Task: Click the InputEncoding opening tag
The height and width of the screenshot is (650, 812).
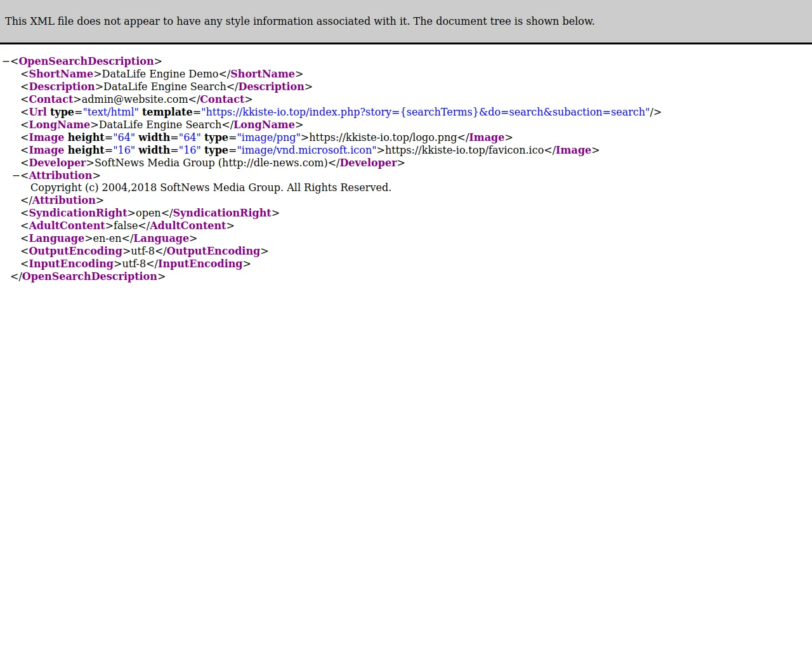Action: coord(70,264)
